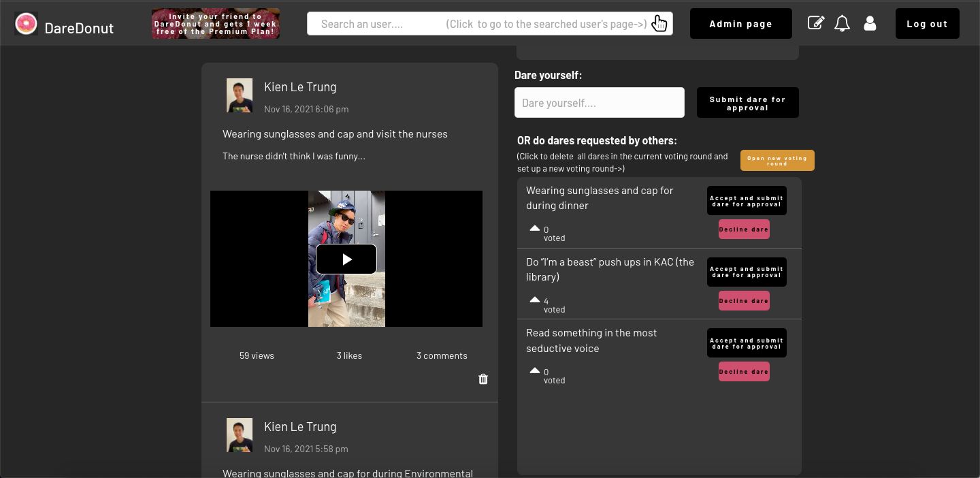Screen dimensions: 980x478
Task: Upvote 'Wearing sunglasses and cap for during dinner' dare
Action: pos(535,228)
